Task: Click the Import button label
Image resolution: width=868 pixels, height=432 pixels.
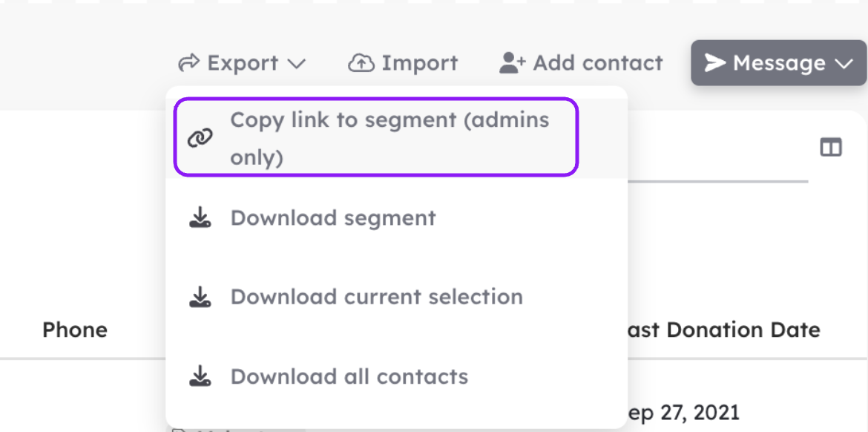Action: tap(420, 63)
